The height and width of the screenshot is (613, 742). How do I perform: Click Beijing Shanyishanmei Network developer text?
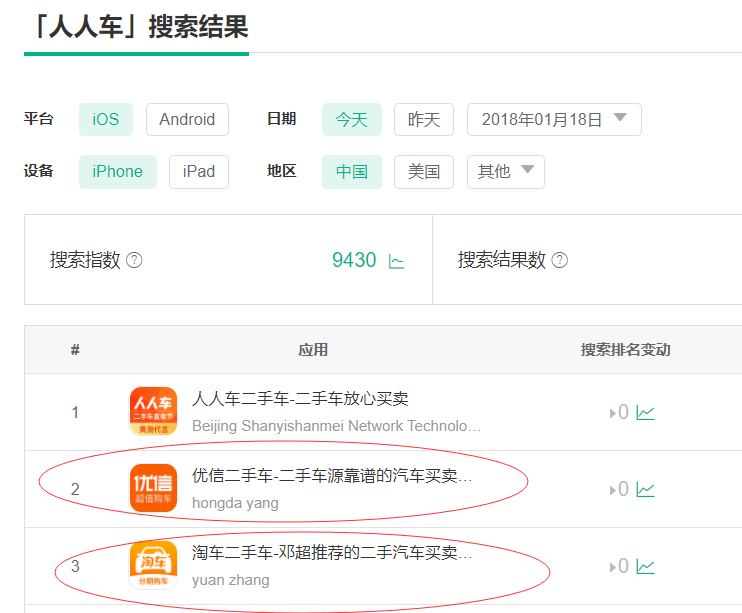pyautogui.click(x=336, y=426)
